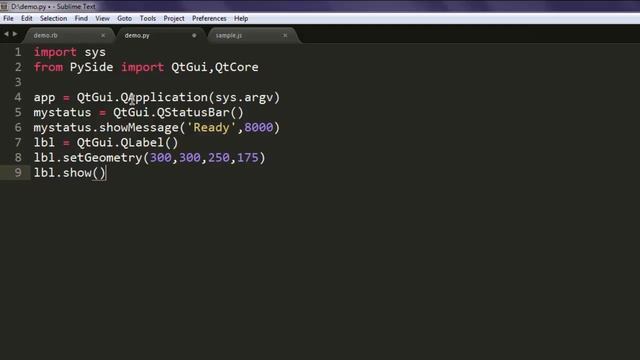Viewport: 640px width, 360px height.
Task: Click 'from' keyword on line 2
Action: [x=48, y=67]
